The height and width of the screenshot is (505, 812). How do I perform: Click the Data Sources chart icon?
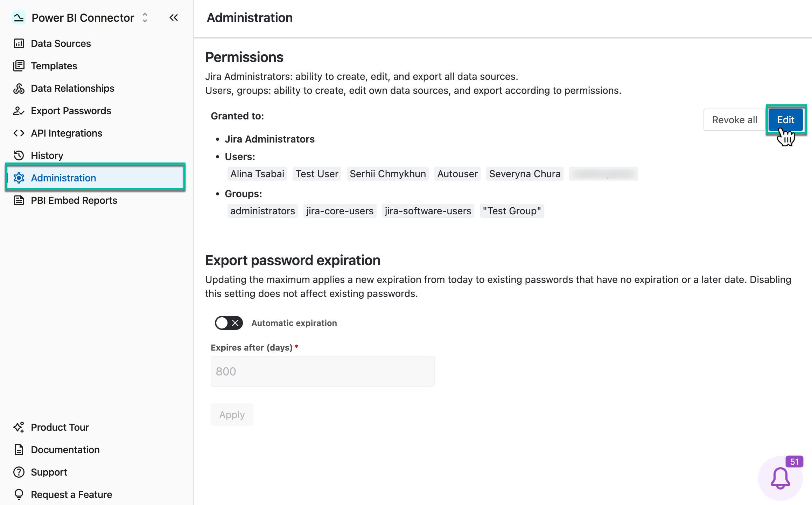point(19,43)
